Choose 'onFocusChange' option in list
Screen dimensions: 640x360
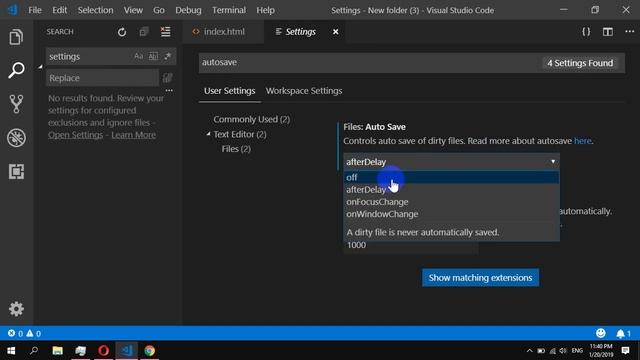click(451, 202)
